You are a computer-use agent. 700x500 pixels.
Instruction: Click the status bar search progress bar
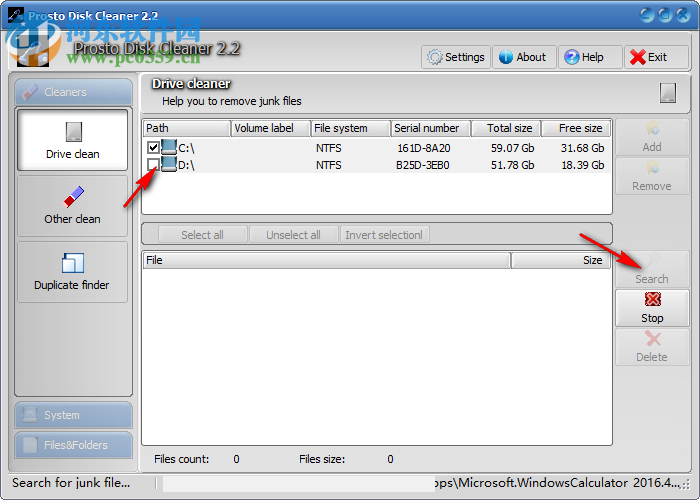299,484
